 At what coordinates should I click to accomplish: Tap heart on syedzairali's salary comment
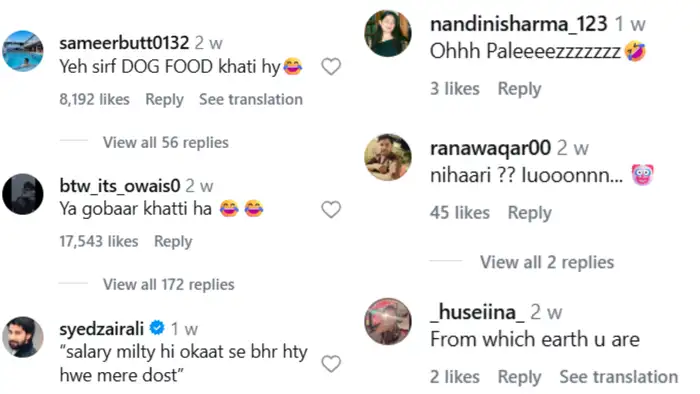(331, 364)
